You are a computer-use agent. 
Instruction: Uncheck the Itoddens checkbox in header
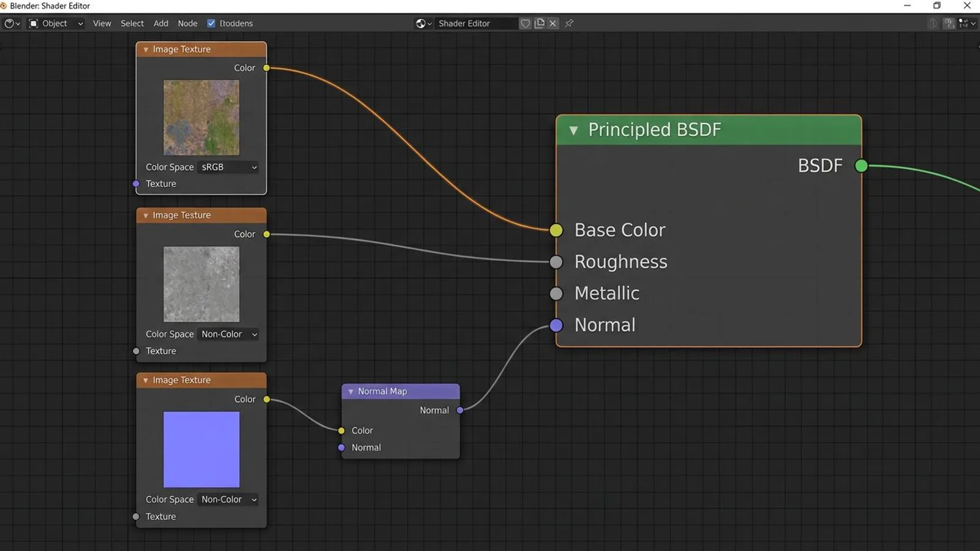point(211,23)
